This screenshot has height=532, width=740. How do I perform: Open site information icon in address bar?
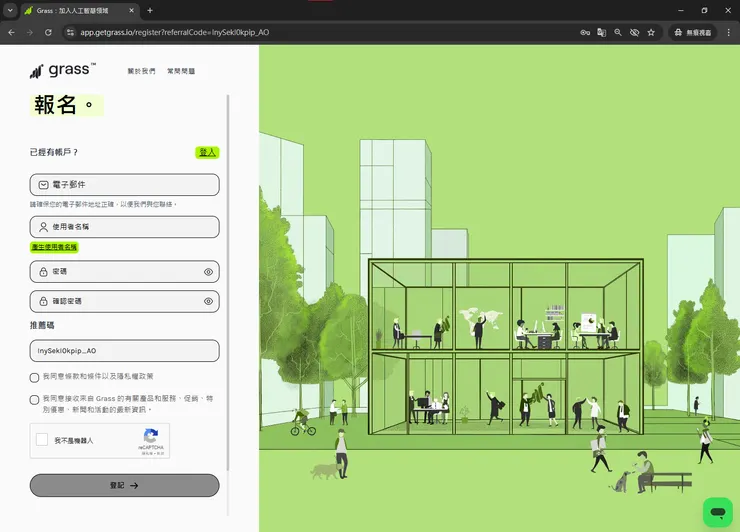[70, 33]
